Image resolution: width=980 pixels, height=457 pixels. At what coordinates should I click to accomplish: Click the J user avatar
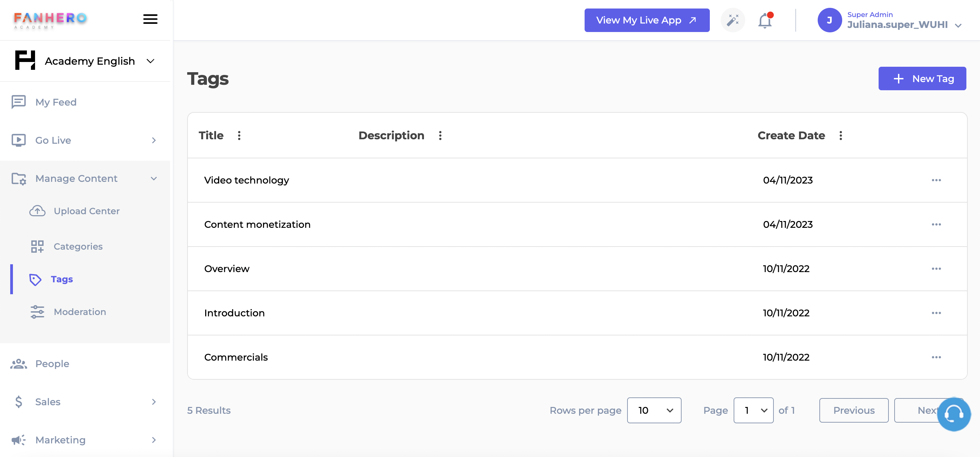829,20
